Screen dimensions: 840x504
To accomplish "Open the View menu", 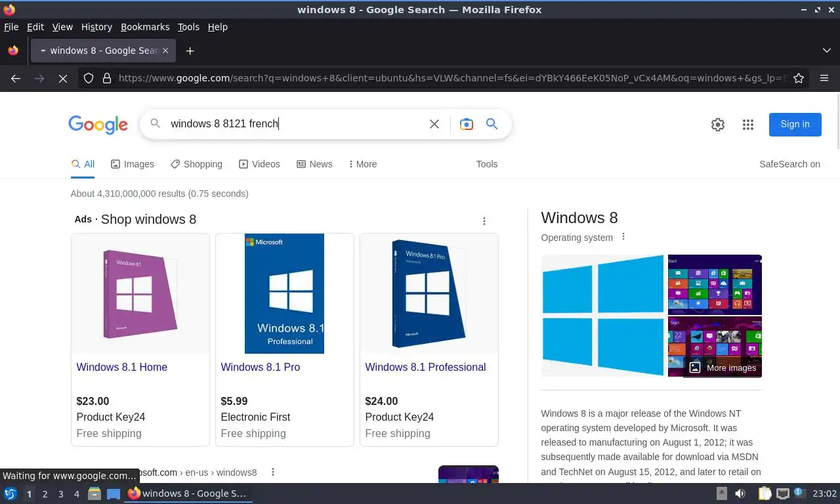I will click(62, 27).
